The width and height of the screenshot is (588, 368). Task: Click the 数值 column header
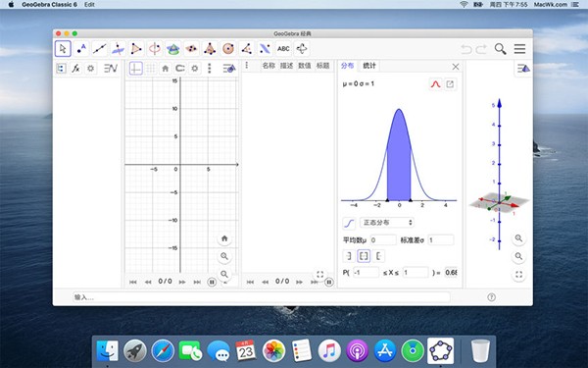click(x=305, y=66)
